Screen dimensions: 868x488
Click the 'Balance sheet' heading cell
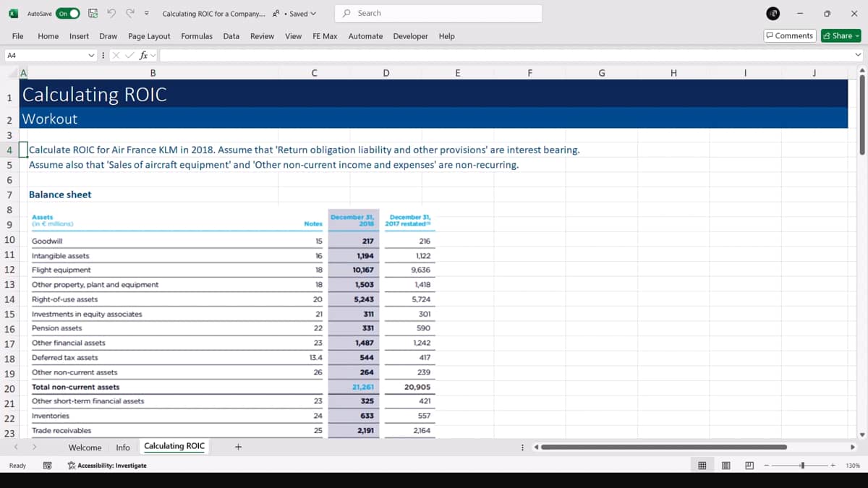pyautogui.click(x=60, y=194)
